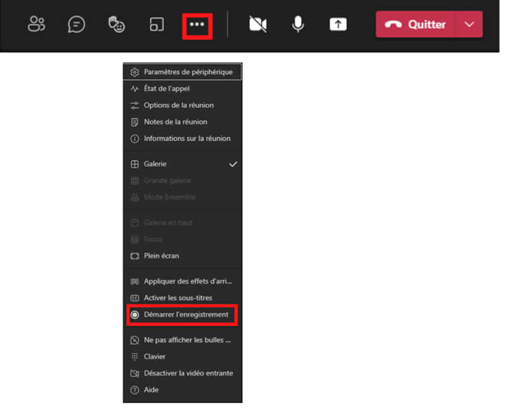505x420 pixels.
Task: Open the breakout rooms icon
Action: coord(157,25)
